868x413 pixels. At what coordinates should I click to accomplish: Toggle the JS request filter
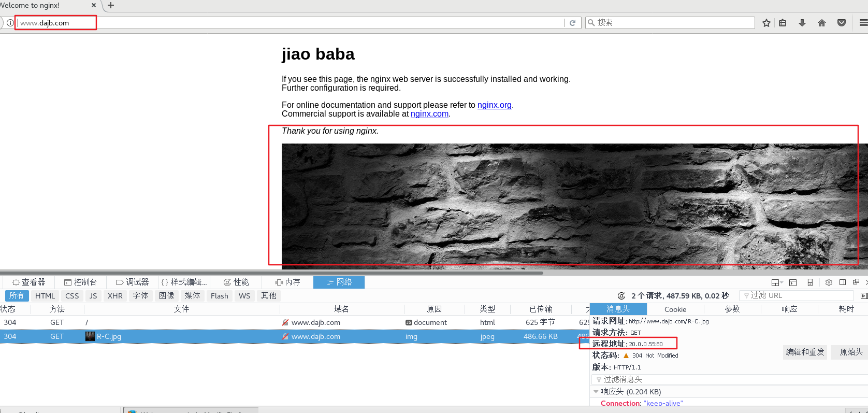coord(93,296)
